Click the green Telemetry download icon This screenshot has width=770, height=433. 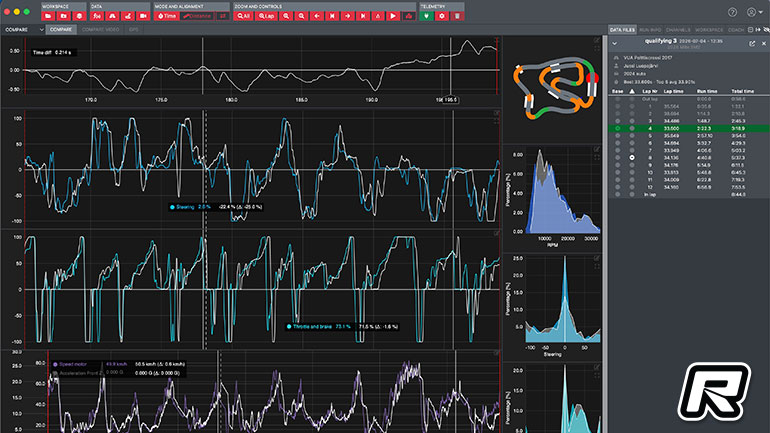[x=426, y=16]
